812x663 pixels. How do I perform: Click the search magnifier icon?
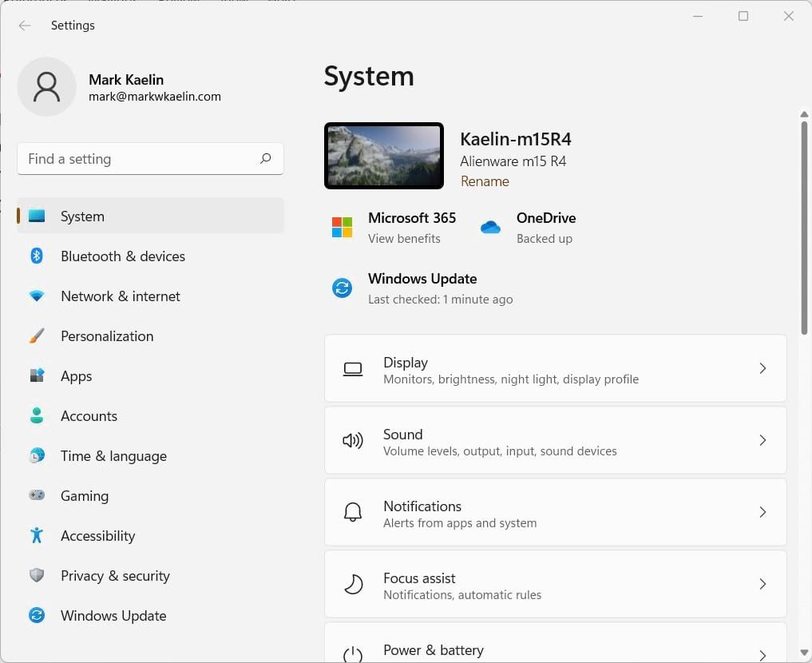(x=265, y=159)
